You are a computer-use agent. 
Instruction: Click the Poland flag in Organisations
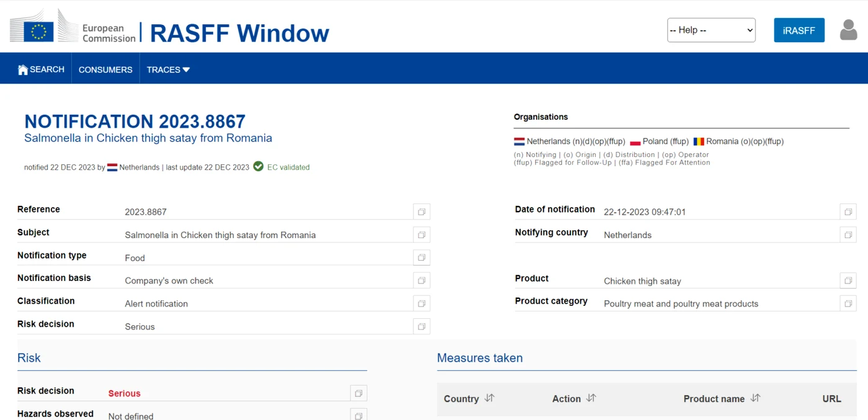point(635,141)
